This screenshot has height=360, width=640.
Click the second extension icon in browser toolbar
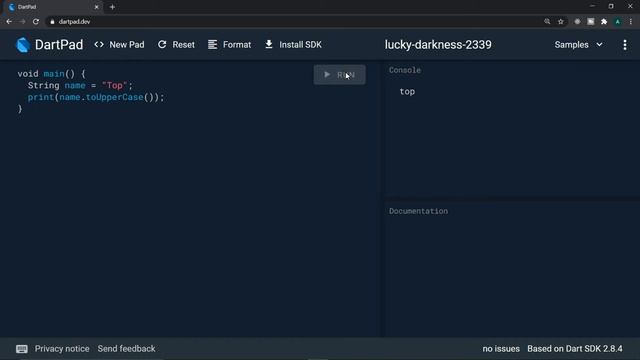[x=591, y=22]
